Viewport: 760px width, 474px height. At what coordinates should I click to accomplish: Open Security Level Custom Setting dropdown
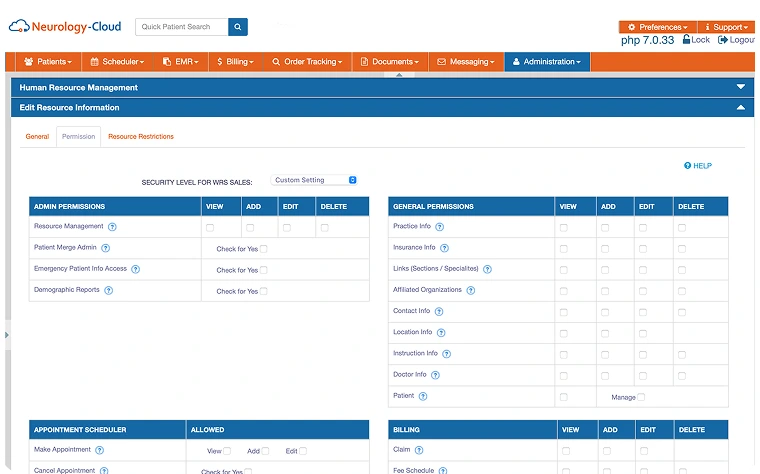point(314,180)
